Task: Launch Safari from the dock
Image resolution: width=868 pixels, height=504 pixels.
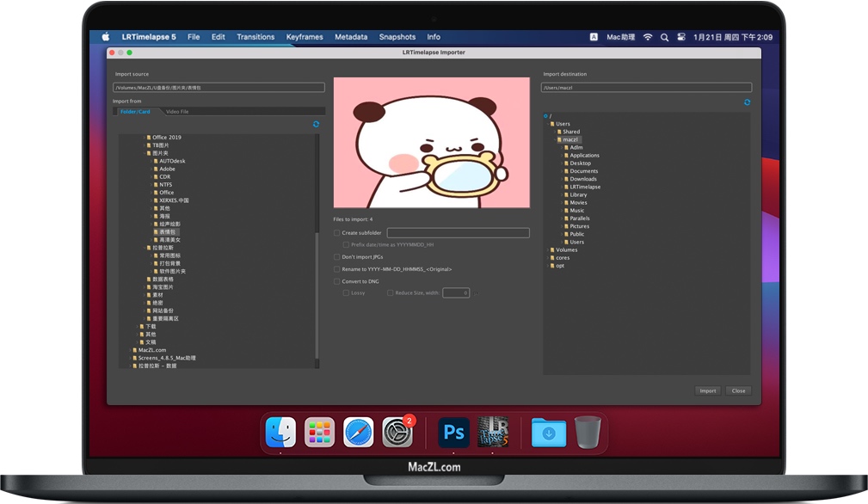Action: tap(358, 432)
